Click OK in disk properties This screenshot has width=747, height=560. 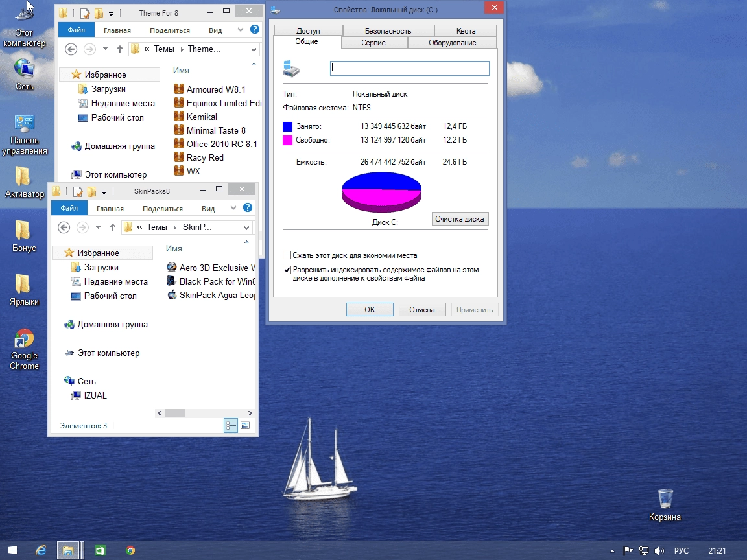coord(370,310)
